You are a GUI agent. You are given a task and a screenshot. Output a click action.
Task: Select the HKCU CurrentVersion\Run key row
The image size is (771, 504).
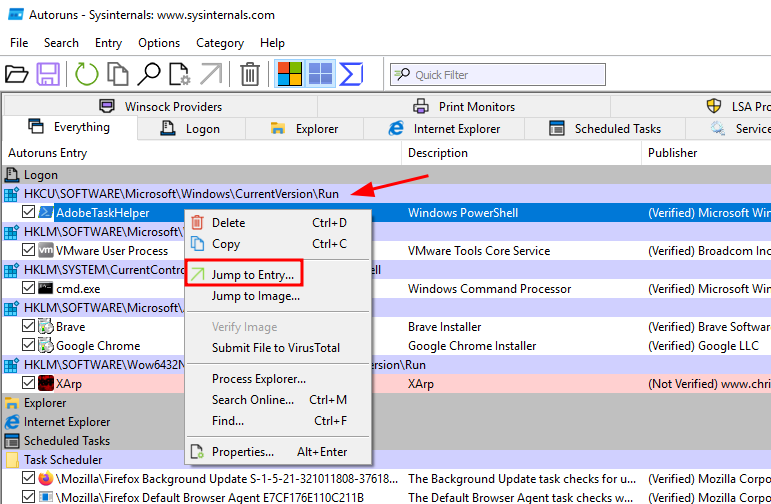(x=386, y=194)
